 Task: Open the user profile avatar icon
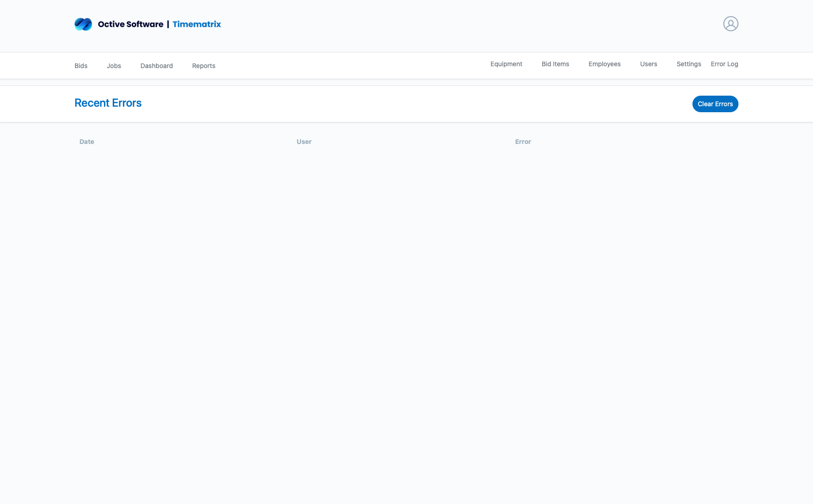pos(730,24)
